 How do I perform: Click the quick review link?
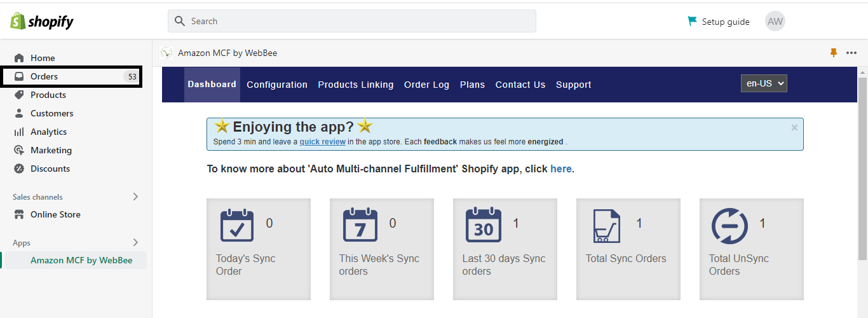tap(323, 142)
